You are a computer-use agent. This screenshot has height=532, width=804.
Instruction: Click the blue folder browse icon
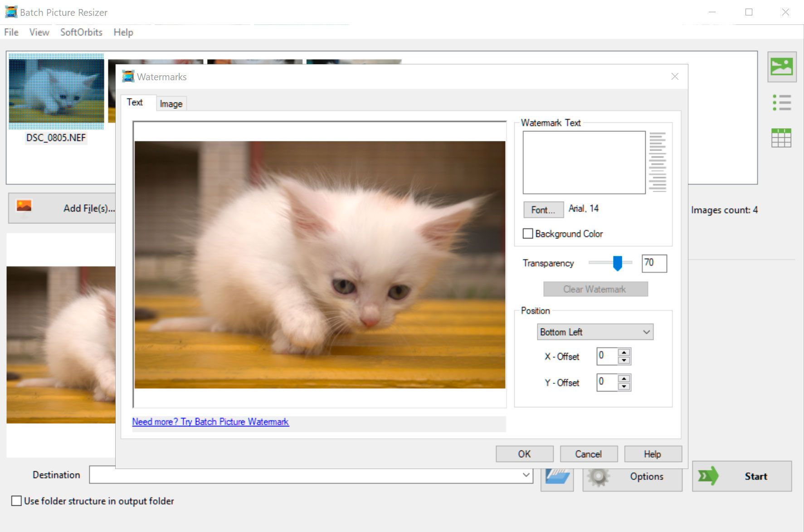click(x=557, y=478)
